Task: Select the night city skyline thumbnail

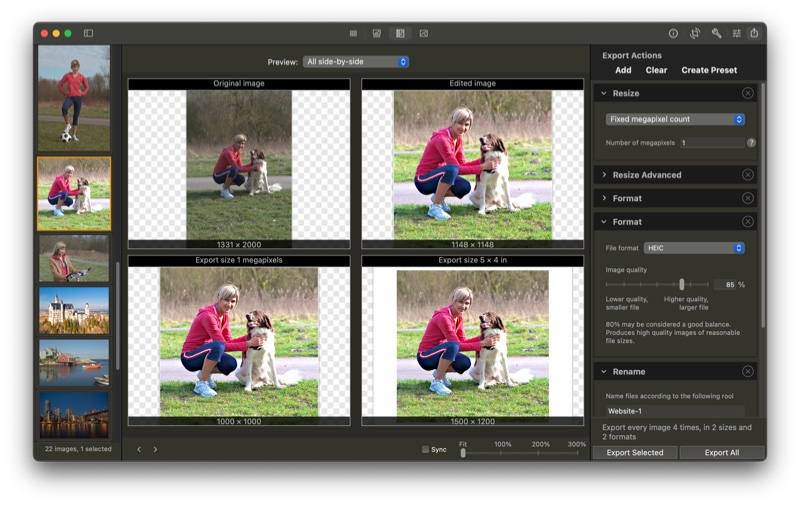Action: point(74,415)
